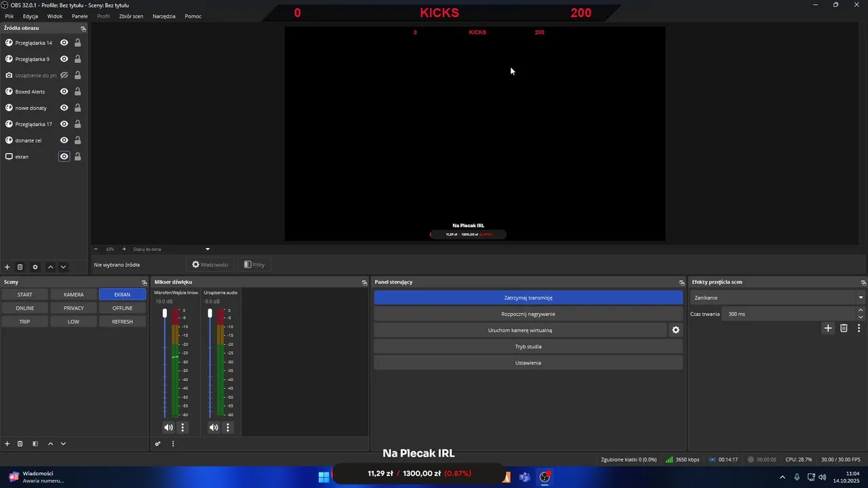Switch to the PRIVACY scene
This screenshot has height=488, width=868.
coord(74,308)
